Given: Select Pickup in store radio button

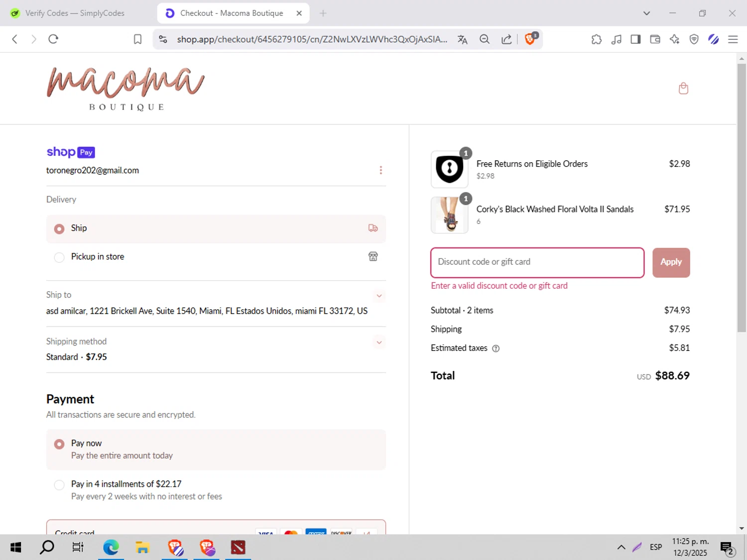Looking at the screenshot, I should 59,257.
